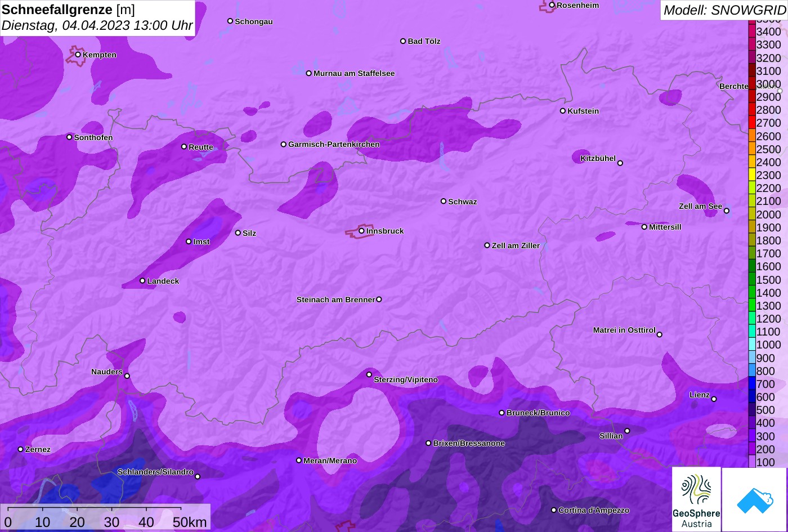The width and height of the screenshot is (788, 532).
Task: Click the 'Imst' label
Action: pyautogui.click(x=202, y=242)
